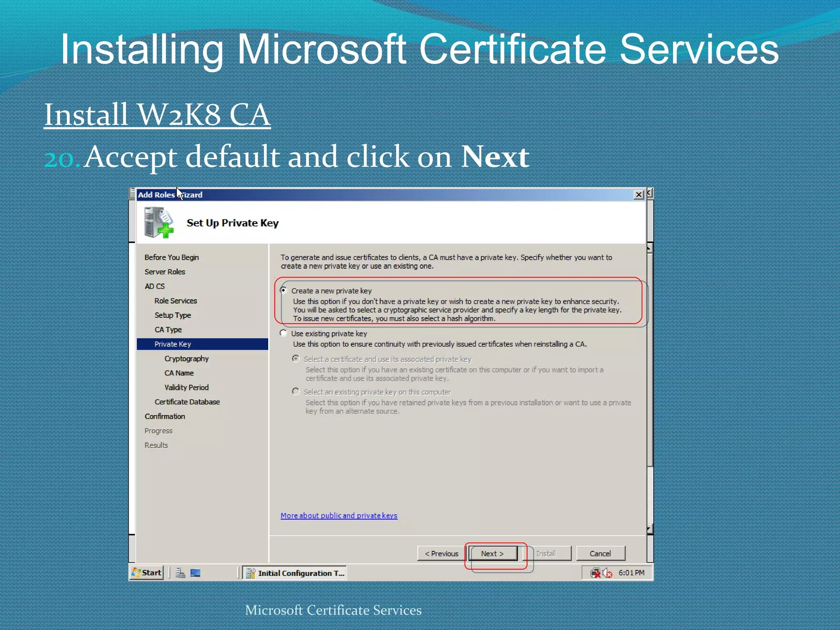Go to Before You Begin step

[x=171, y=257]
